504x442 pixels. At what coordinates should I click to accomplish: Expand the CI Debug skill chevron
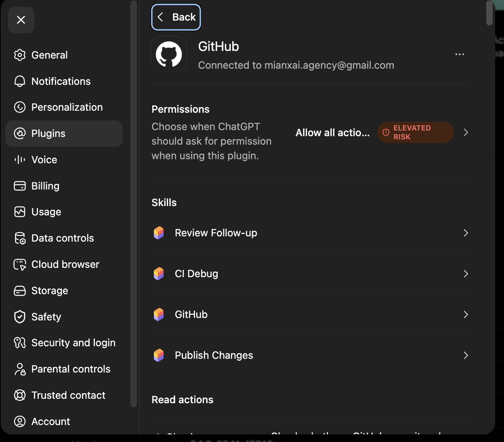click(466, 274)
